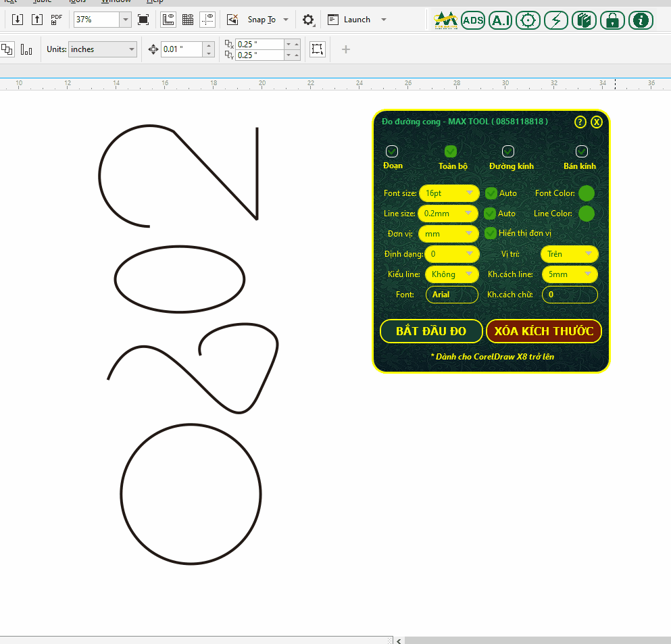Expand the Đơn vị mm dropdown

[449, 234]
